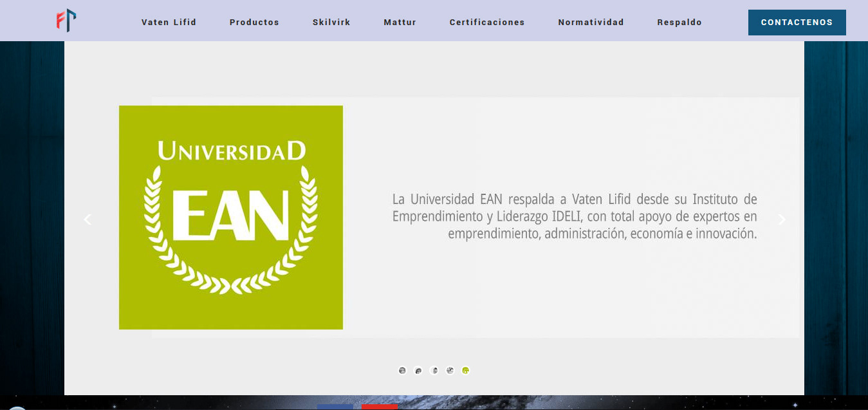
Task: Go to the Productos section
Action: tap(254, 22)
